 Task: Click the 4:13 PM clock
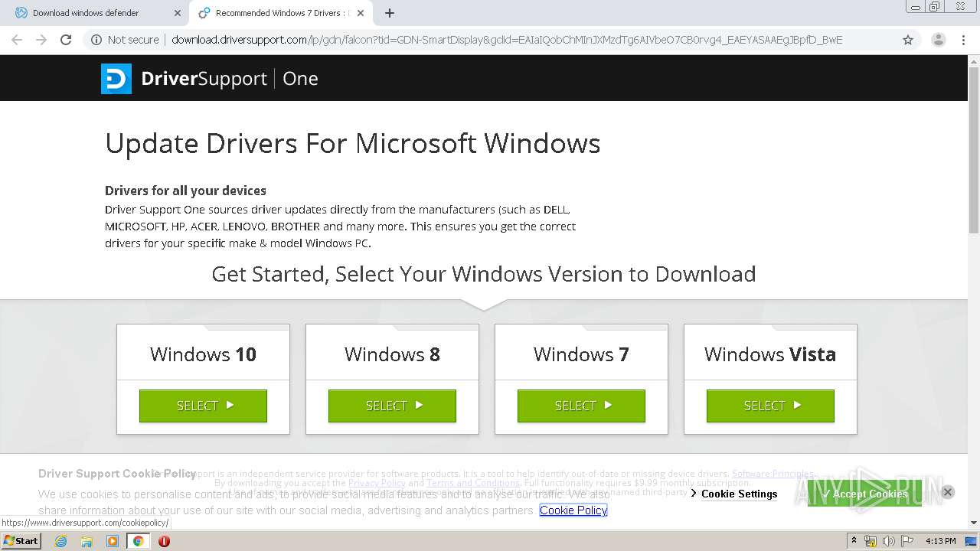(941, 541)
